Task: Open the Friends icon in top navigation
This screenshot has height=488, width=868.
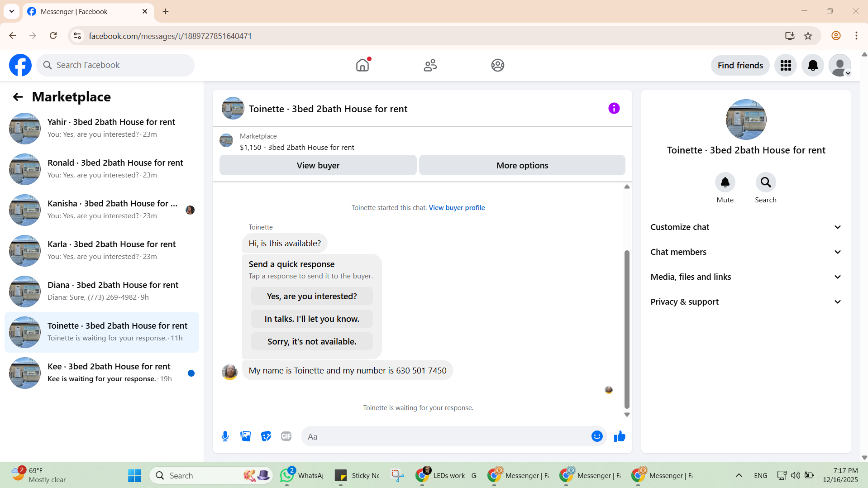Action: tap(430, 65)
